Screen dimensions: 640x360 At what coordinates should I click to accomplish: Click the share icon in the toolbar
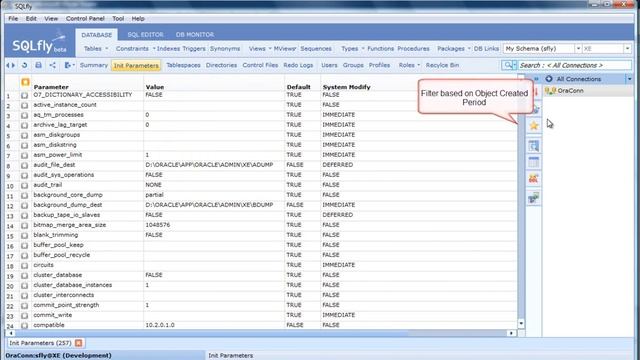pos(52,65)
